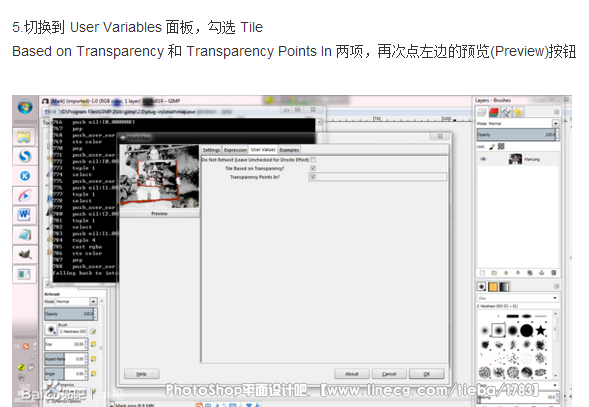Anchor the floating layer
The image size is (589, 407).
point(542,273)
